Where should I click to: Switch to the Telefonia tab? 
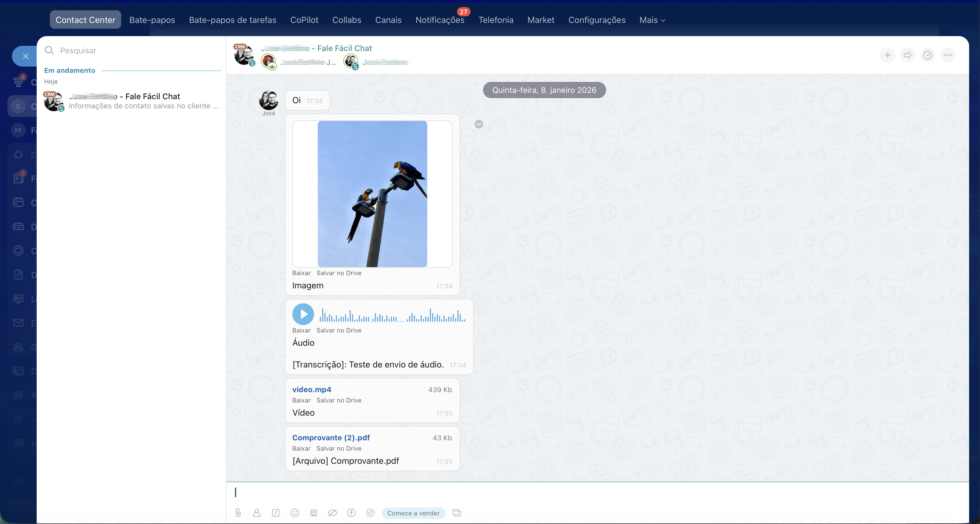click(x=496, y=20)
